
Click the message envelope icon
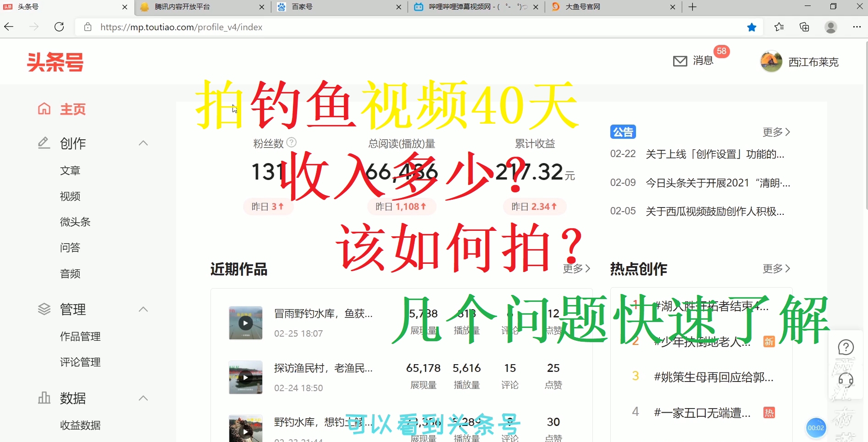pyautogui.click(x=680, y=61)
